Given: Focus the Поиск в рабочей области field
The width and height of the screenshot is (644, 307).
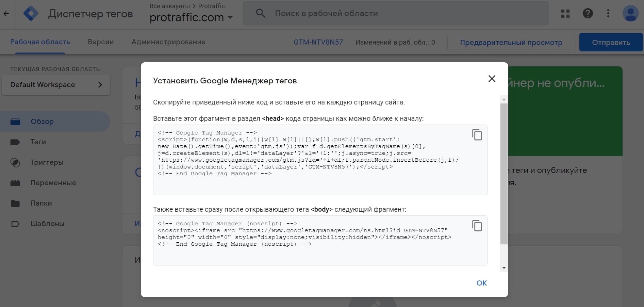Looking at the screenshot, I should [396, 13].
